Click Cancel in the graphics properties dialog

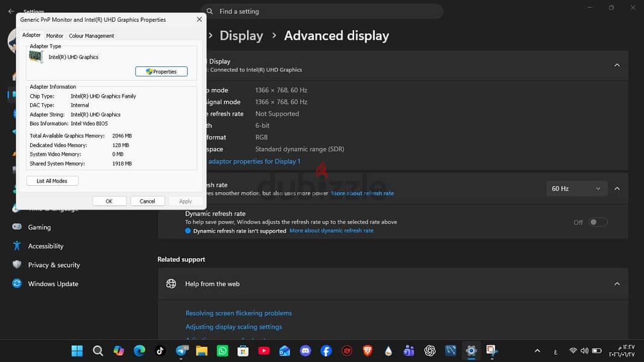click(147, 201)
